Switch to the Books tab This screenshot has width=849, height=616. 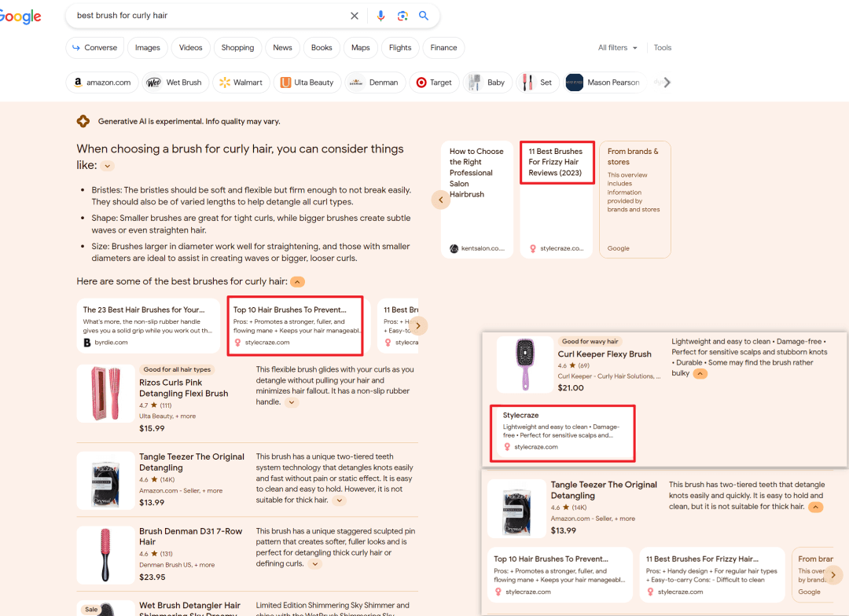point(322,48)
